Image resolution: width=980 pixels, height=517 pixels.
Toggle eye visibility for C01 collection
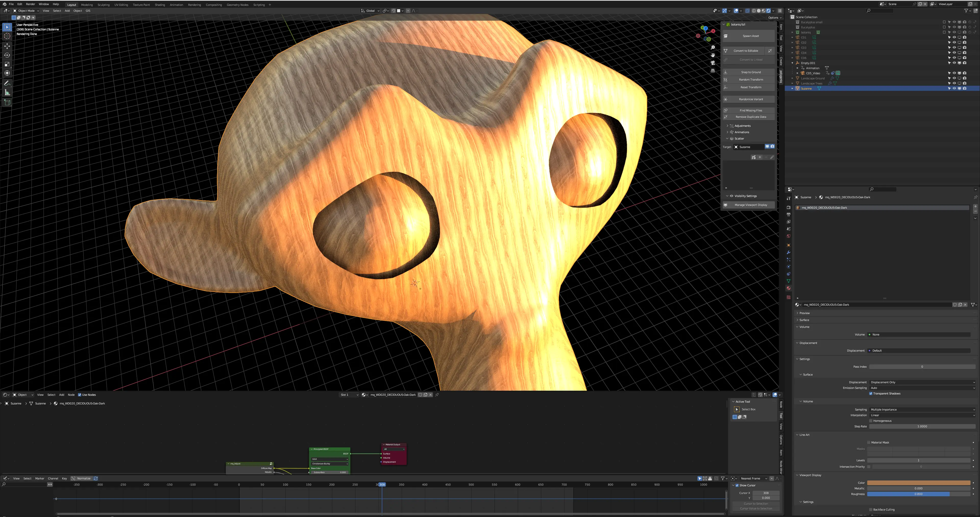pos(954,38)
